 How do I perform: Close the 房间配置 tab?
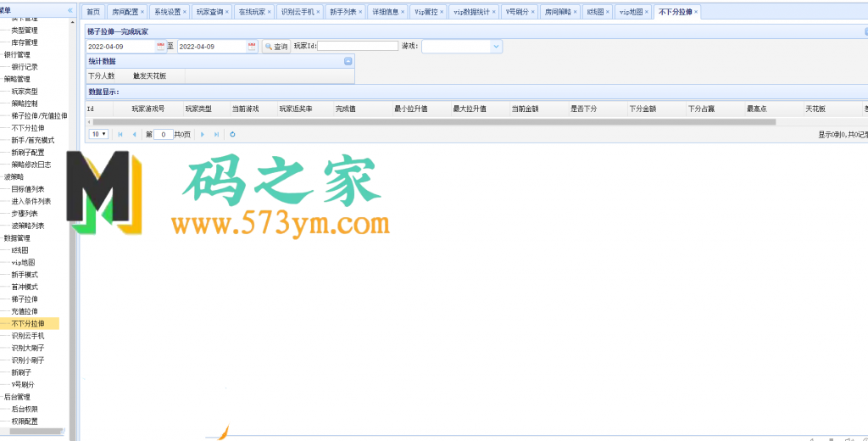(x=142, y=12)
